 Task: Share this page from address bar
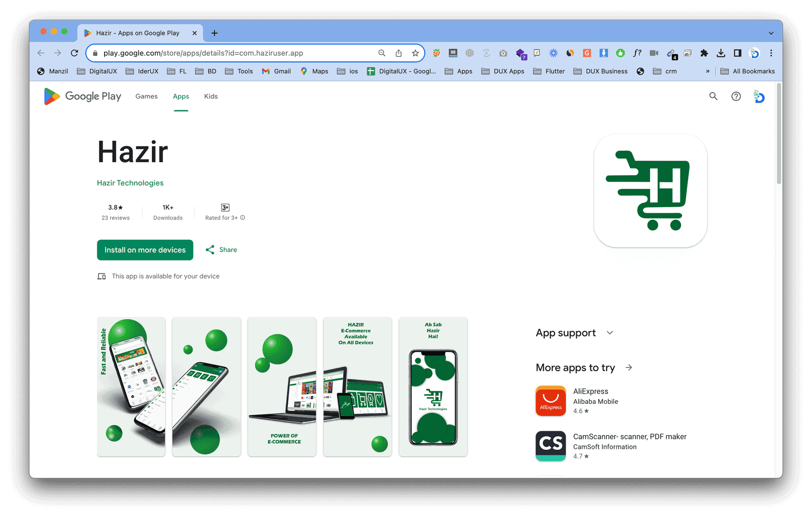[x=398, y=53]
